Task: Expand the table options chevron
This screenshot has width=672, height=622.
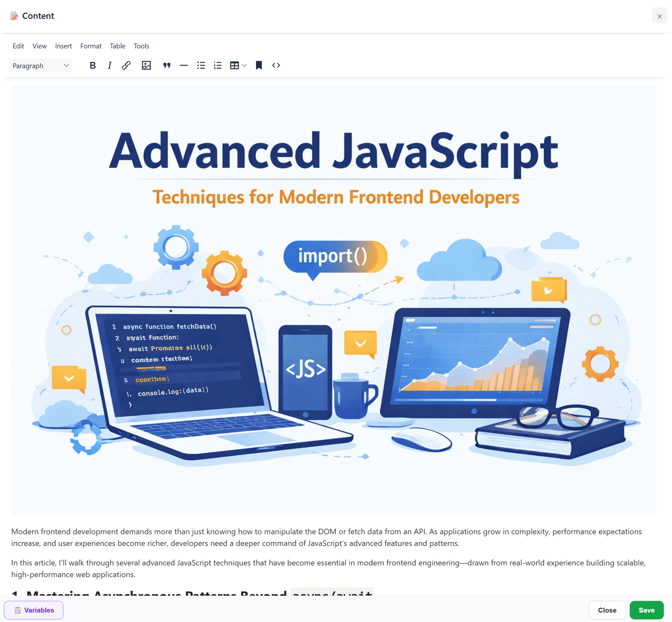Action: (245, 65)
